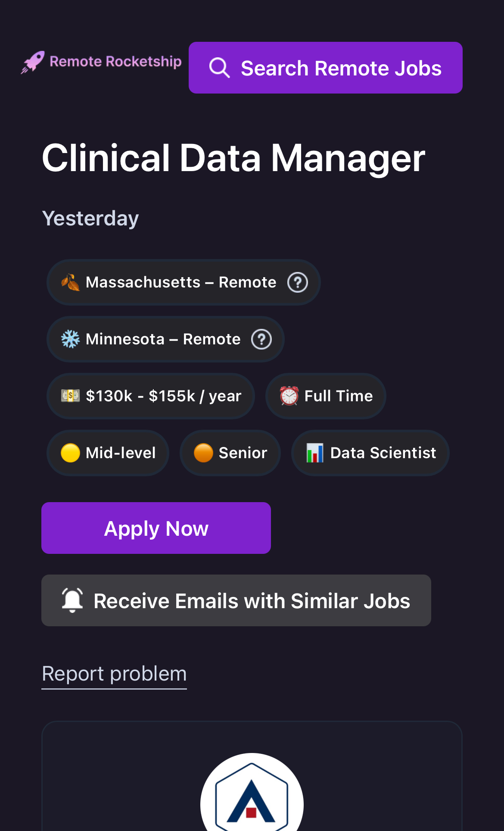Screen dimensions: 504x831
Task: Select the Senior experience tag
Action: click(230, 453)
